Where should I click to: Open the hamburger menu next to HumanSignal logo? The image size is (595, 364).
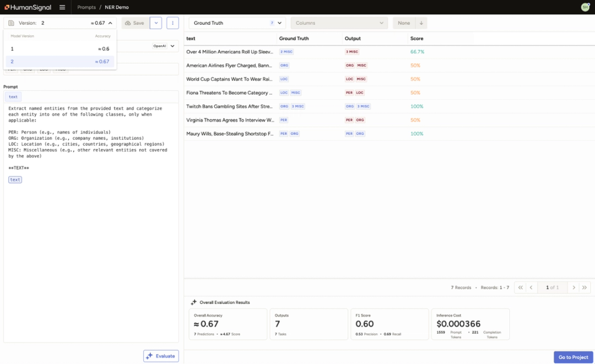click(x=62, y=7)
